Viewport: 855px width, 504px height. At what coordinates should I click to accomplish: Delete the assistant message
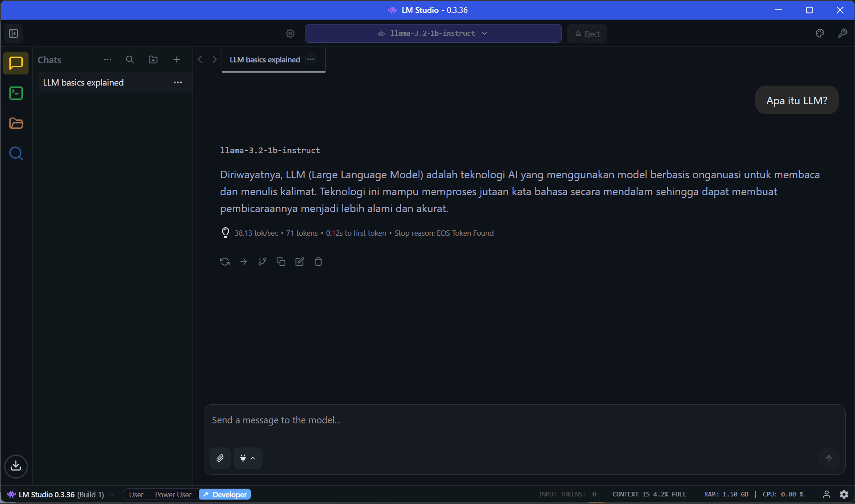coord(318,262)
